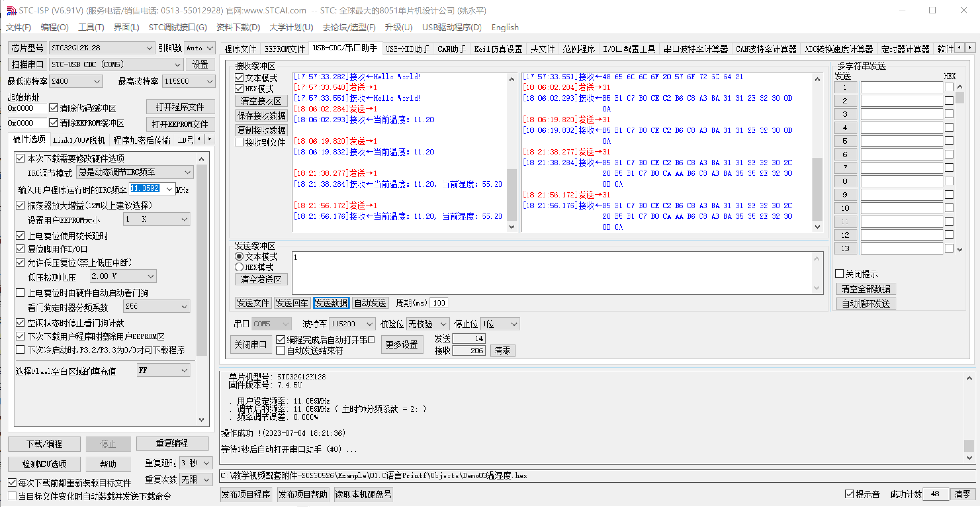980x507 pixels.
Task: Open the STC调试接口(G) menu
Action: coord(178,28)
